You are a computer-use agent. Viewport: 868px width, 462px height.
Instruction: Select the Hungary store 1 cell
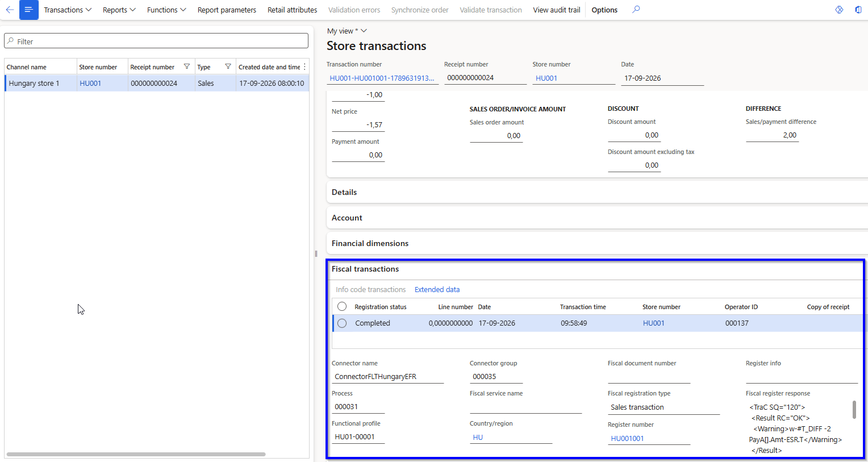coord(40,83)
